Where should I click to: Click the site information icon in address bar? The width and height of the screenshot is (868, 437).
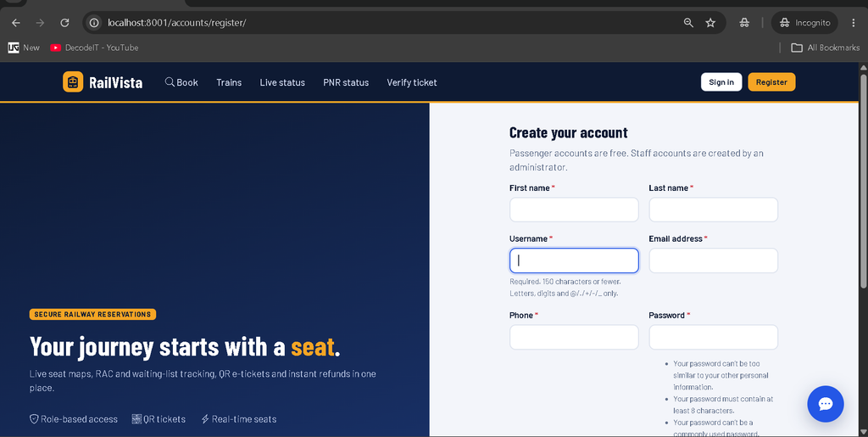pos(95,23)
